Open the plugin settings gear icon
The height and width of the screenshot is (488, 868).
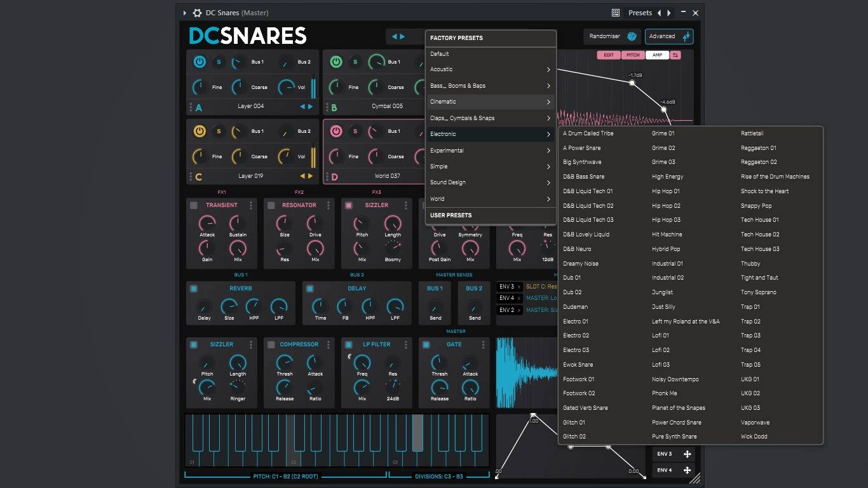pos(197,13)
